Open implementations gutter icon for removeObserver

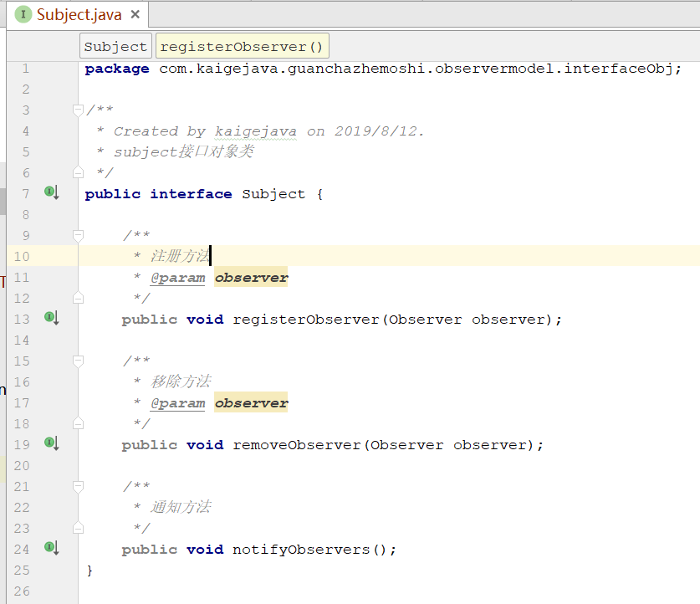coord(52,443)
